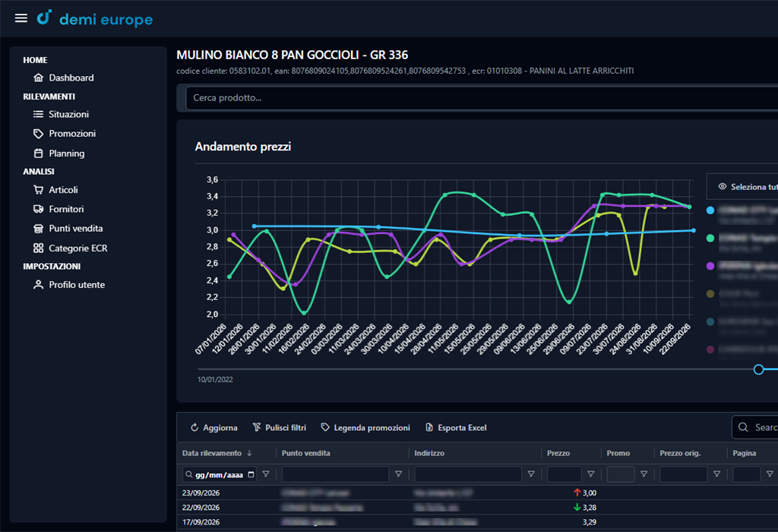Open filter funnel for Promo column

click(644, 474)
